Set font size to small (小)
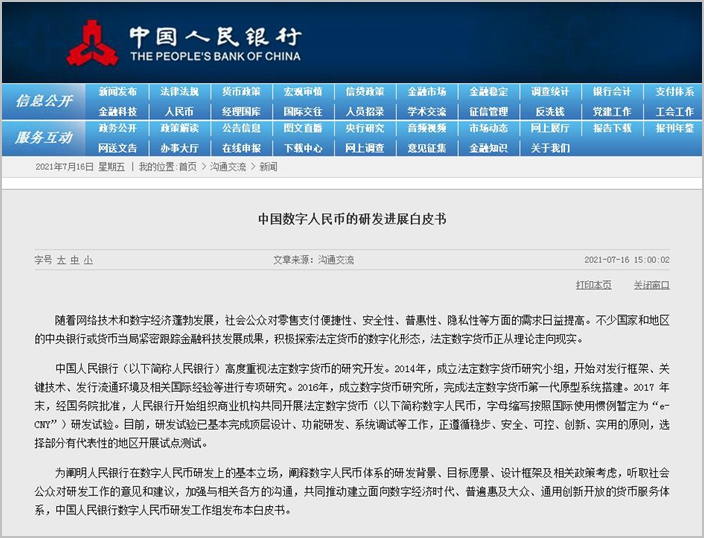 [x=88, y=260]
